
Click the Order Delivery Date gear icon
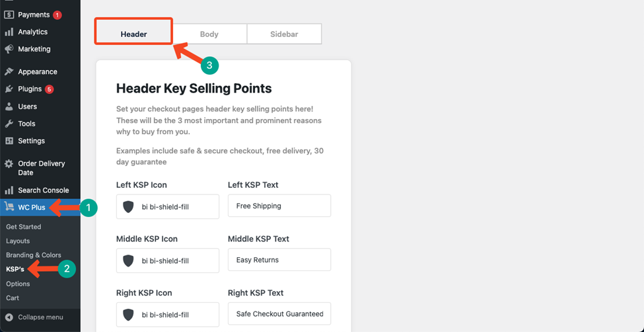(x=9, y=164)
